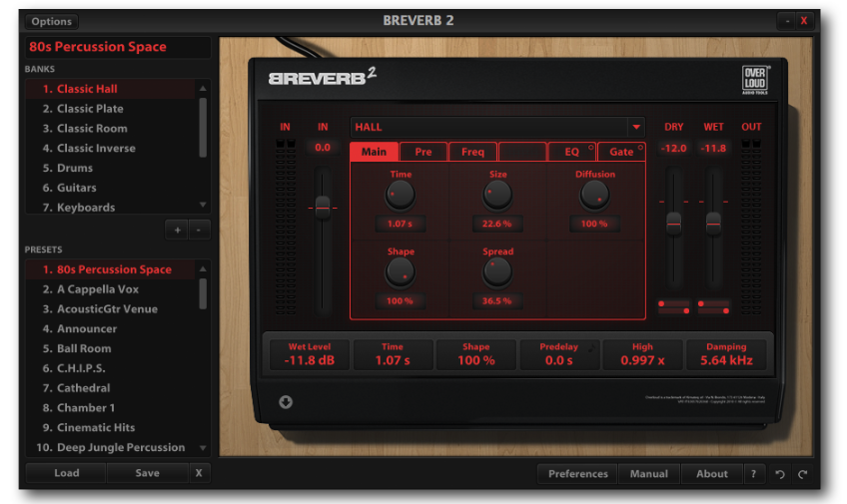Click the Load button
Screen dimensions: 847x504
(x=67, y=473)
